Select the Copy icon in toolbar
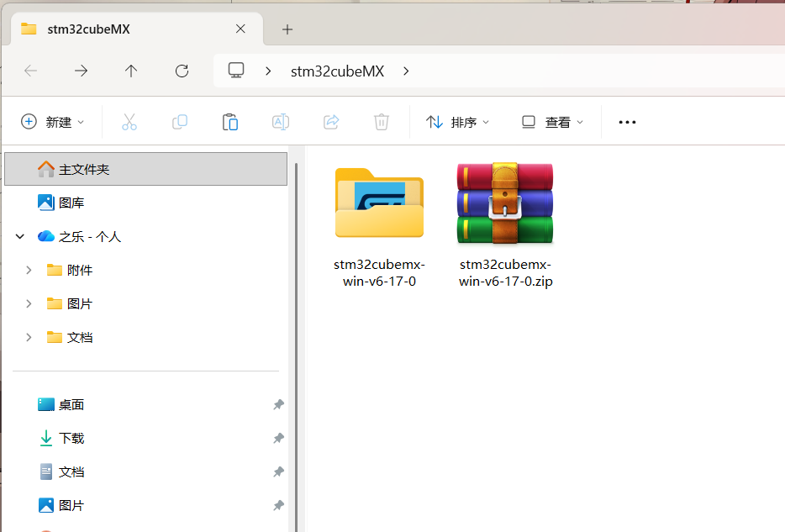 click(x=180, y=122)
